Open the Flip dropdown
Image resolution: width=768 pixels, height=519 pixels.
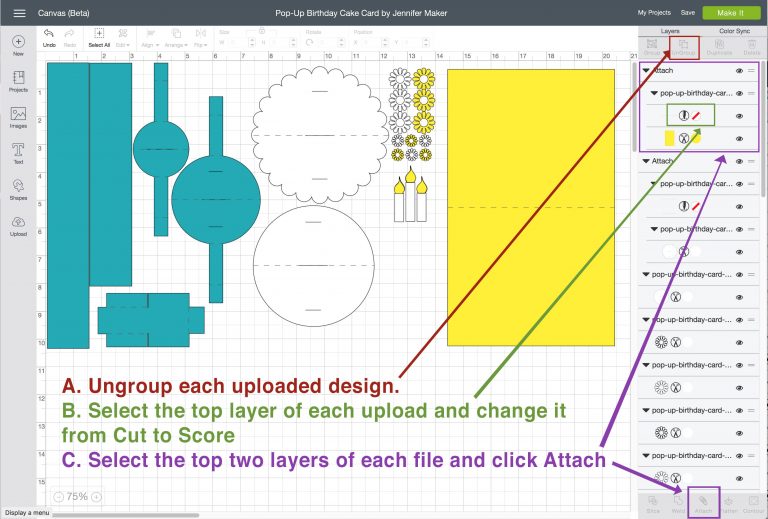pos(200,38)
